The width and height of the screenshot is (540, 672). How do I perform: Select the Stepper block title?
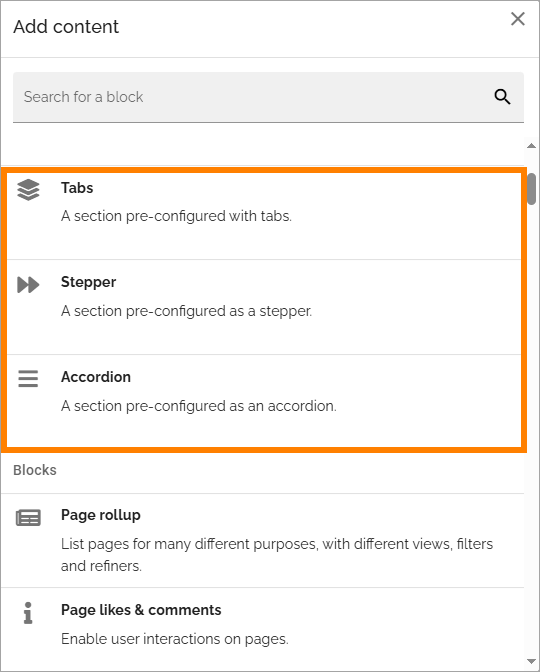(88, 282)
